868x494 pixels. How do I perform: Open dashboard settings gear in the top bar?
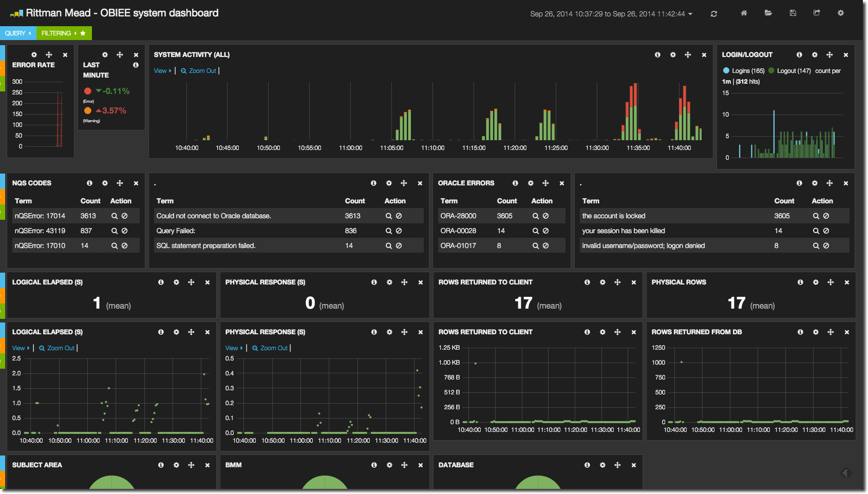[840, 13]
